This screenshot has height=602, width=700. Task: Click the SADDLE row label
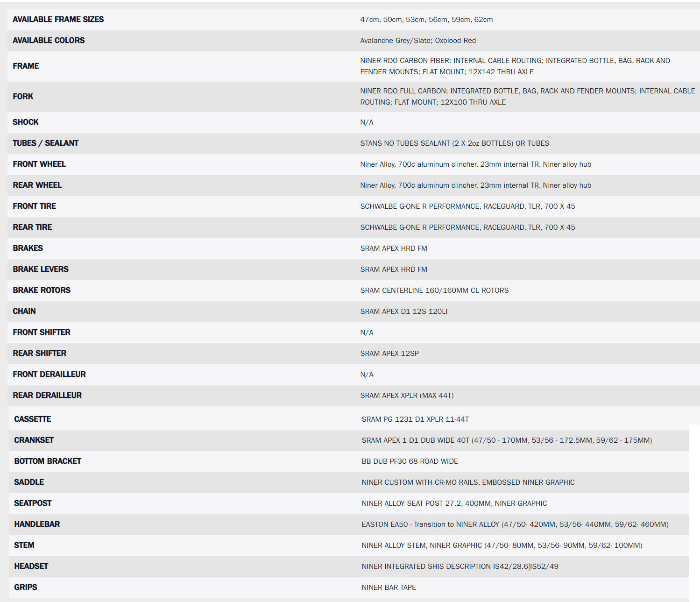coord(29,482)
